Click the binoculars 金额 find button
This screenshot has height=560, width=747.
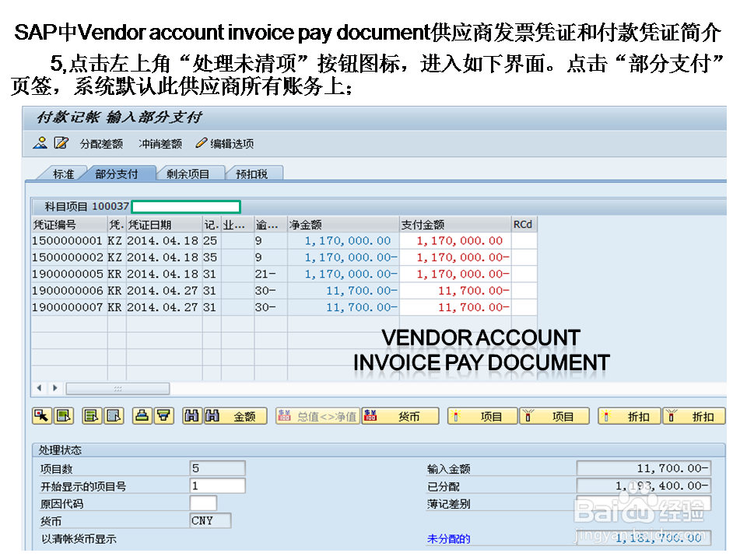(235, 416)
